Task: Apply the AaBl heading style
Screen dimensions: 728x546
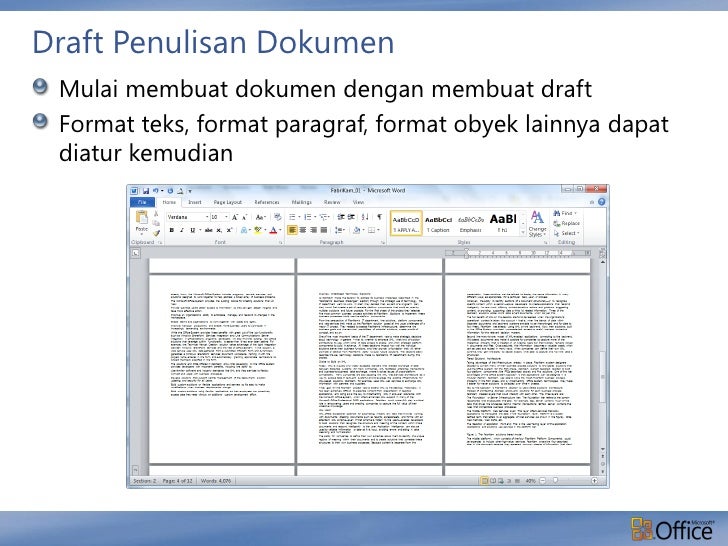Action: point(503,223)
